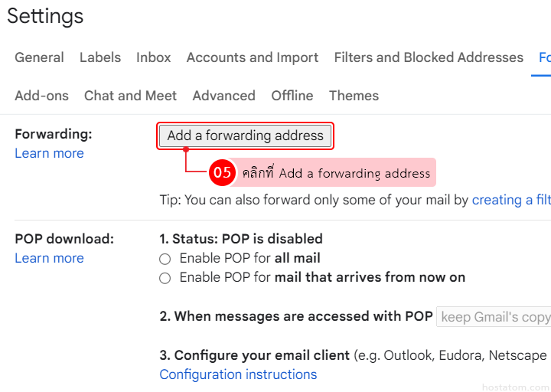The width and height of the screenshot is (551, 392).
Task: Switch to the Add-ons tab
Action: (x=41, y=96)
